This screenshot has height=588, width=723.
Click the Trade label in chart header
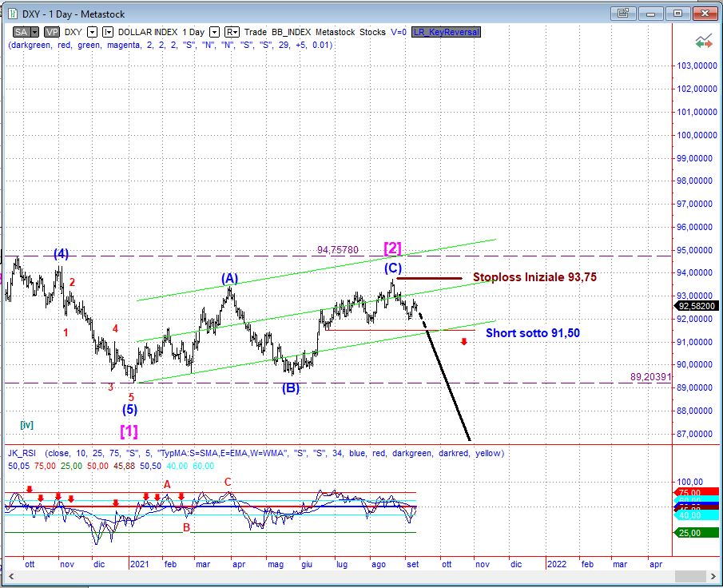click(256, 32)
